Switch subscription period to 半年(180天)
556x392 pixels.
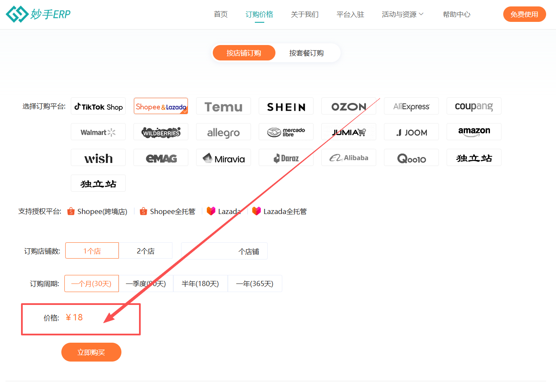click(200, 283)
